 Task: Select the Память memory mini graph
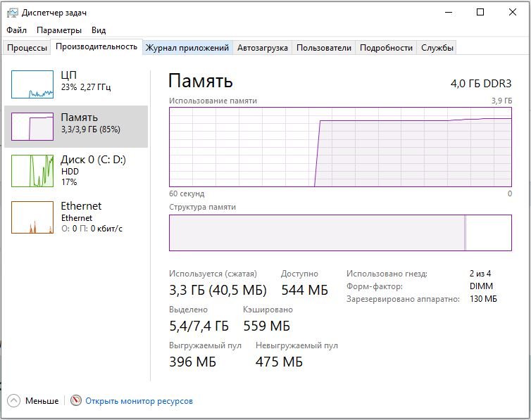[32, 127]
